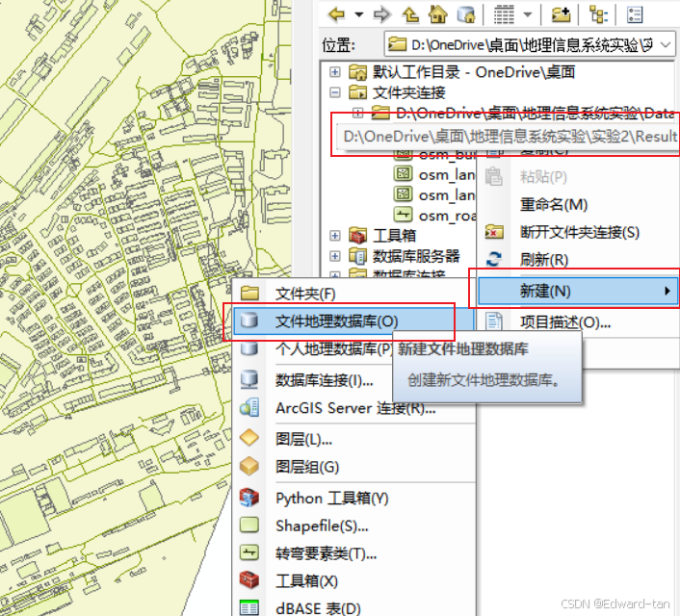Click the dBASE 表(D) table icon
Viewport: 680px width, 616px height.
click(x=249, y=607)
